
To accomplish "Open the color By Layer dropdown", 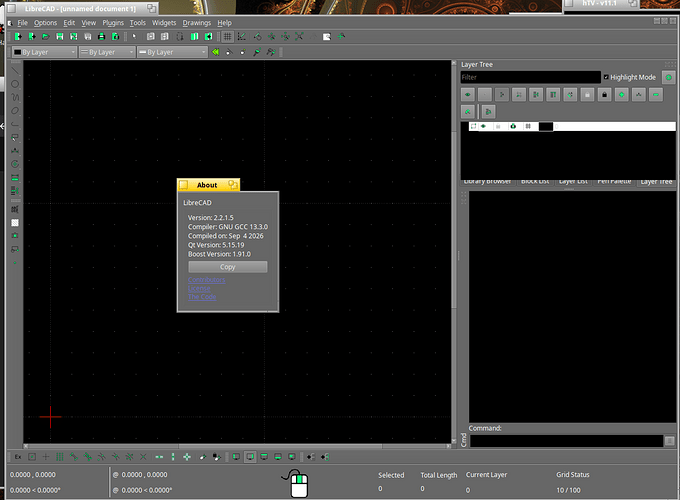I will pyautogui.click(x=44, y=52).
